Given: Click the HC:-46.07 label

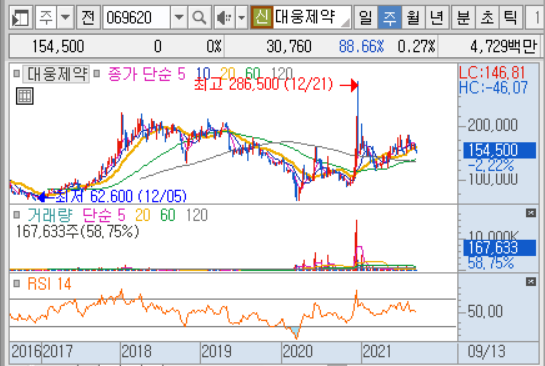Looking at the screenshot, I should coord(493,88).
